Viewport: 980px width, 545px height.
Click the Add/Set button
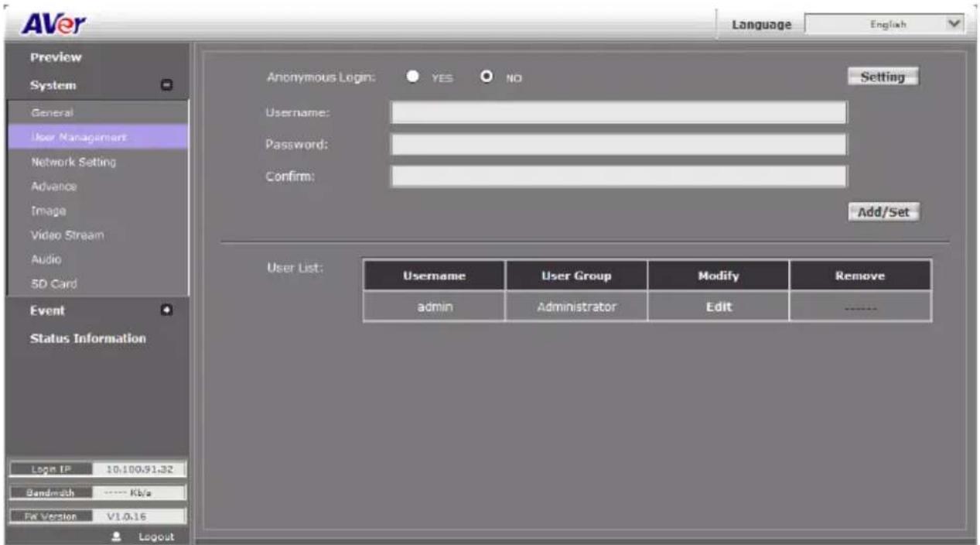tap(883, 212)
